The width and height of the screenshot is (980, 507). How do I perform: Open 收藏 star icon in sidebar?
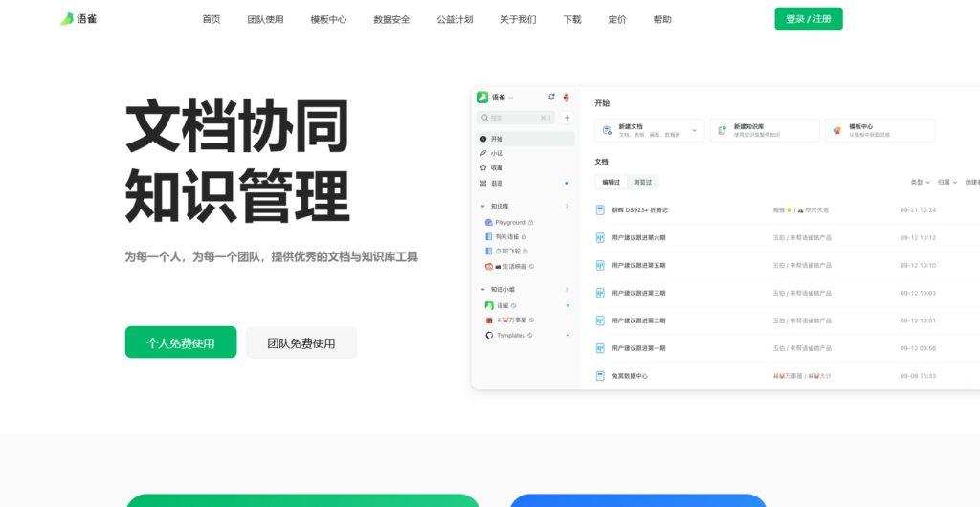[483, 168]
